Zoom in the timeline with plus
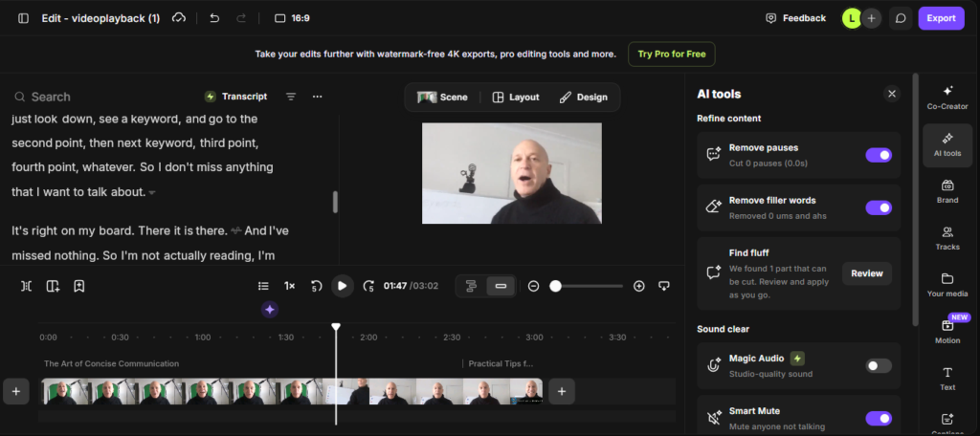This screenshot has height=436, width=980. [638, 286]
